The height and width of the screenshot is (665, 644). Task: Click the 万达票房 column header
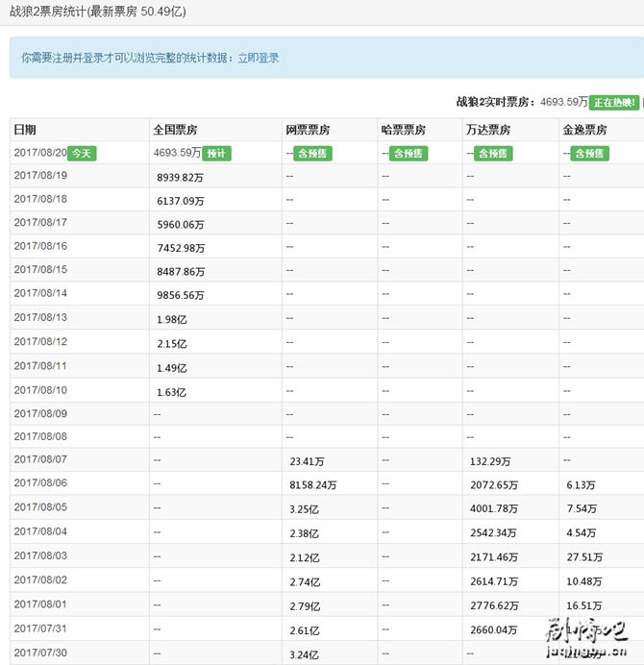488,130
